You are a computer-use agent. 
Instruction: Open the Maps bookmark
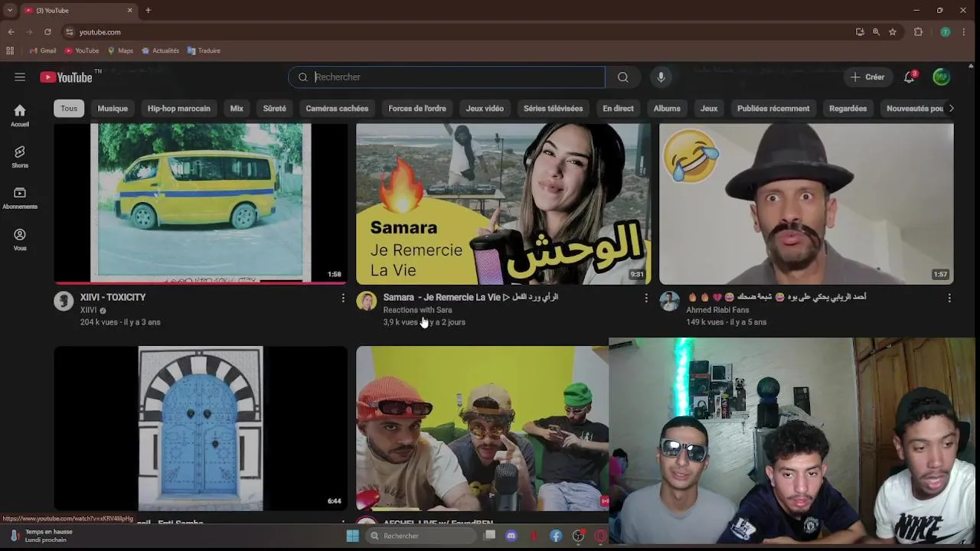click(x=120, y=51)
